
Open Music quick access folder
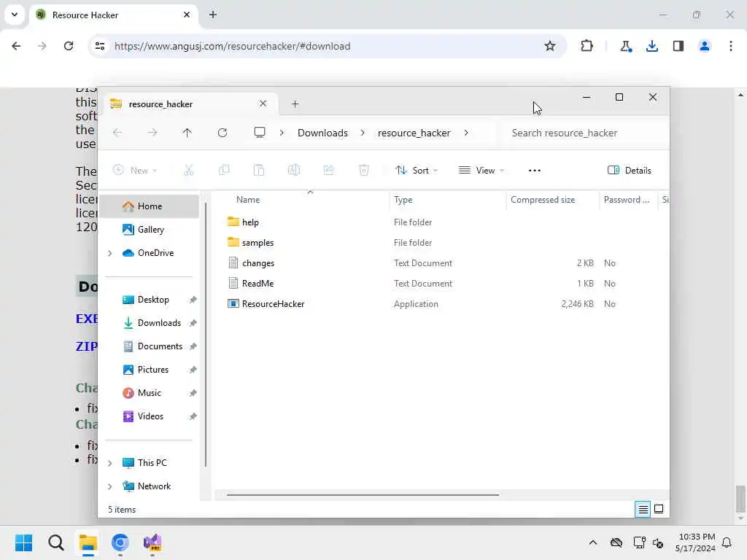(149, 393)
